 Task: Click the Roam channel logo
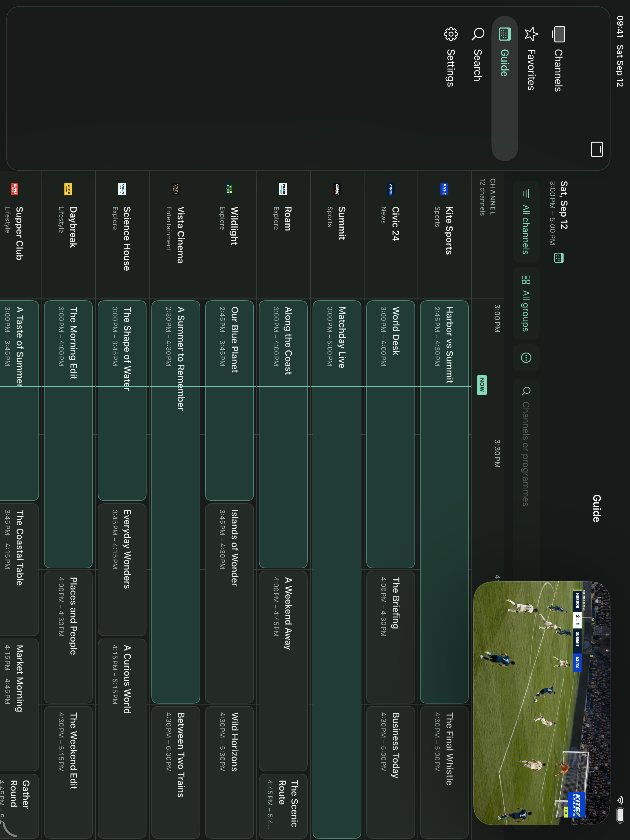click(283, 189)
